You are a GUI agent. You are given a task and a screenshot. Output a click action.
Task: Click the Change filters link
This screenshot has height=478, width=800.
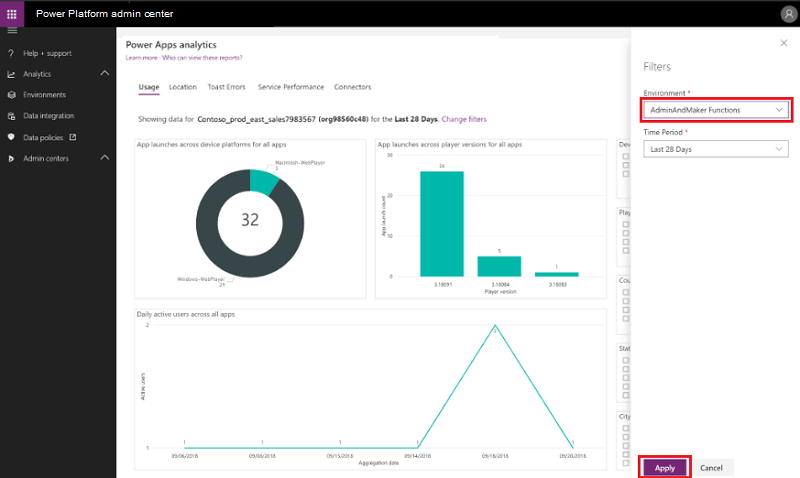464,119
